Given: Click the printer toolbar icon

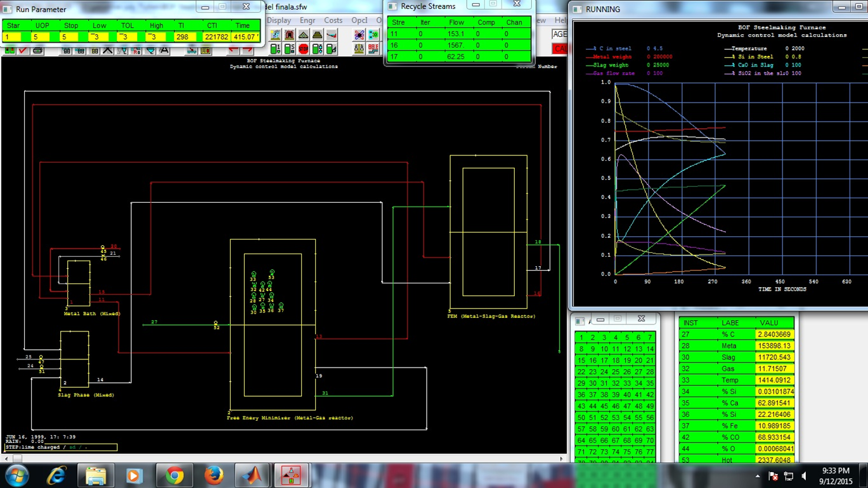Looking at the screenshot, I should pyautogui.click(x=37, y=50).
